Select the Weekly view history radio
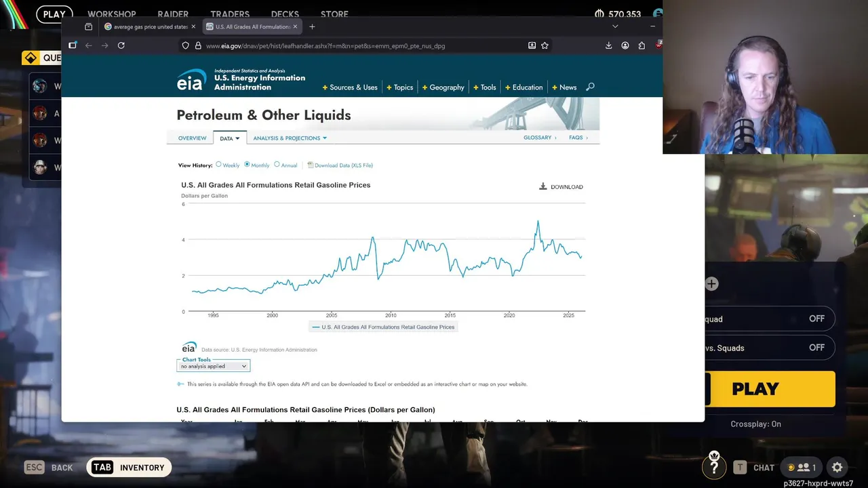Image resolution: width=868 pixels, height=488 pixels. tap(218, 165)
